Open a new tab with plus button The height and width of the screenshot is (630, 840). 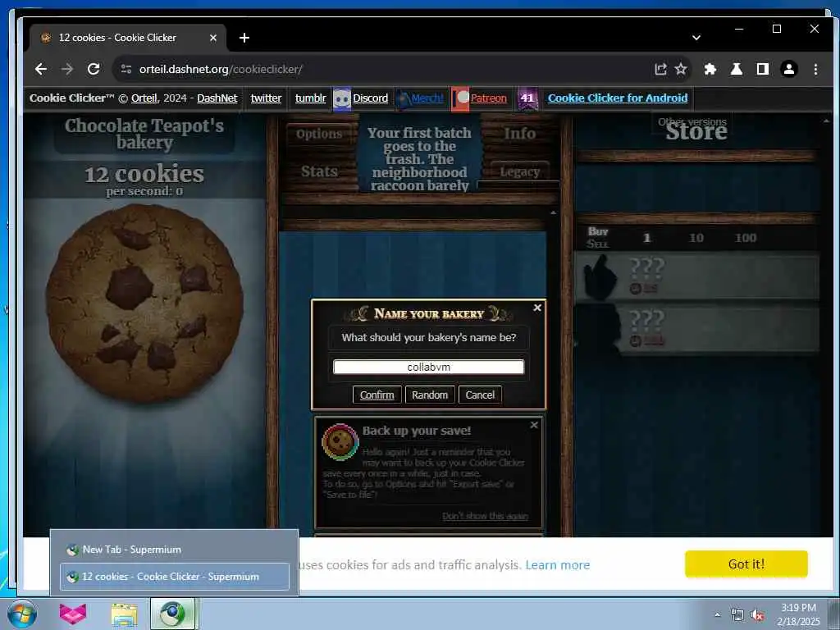point(244,38)
